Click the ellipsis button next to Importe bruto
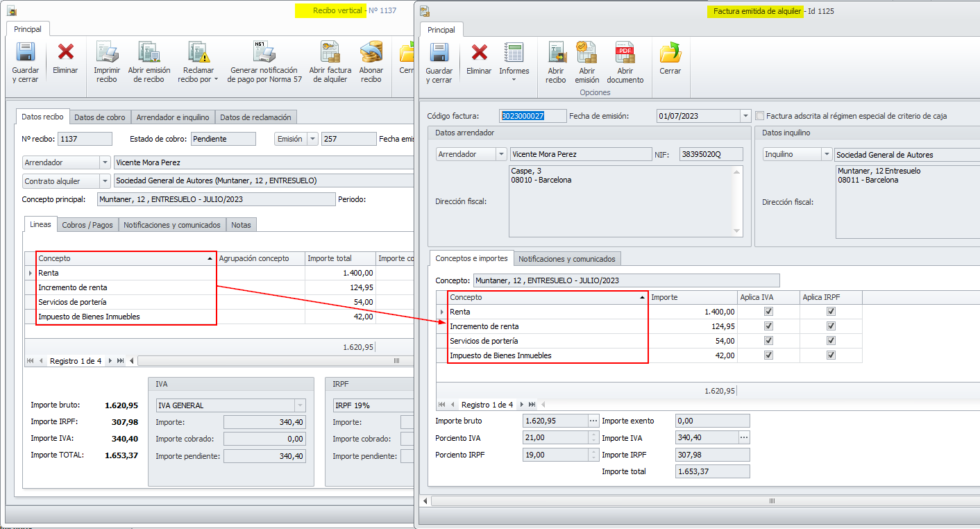 tap(593, 421)
